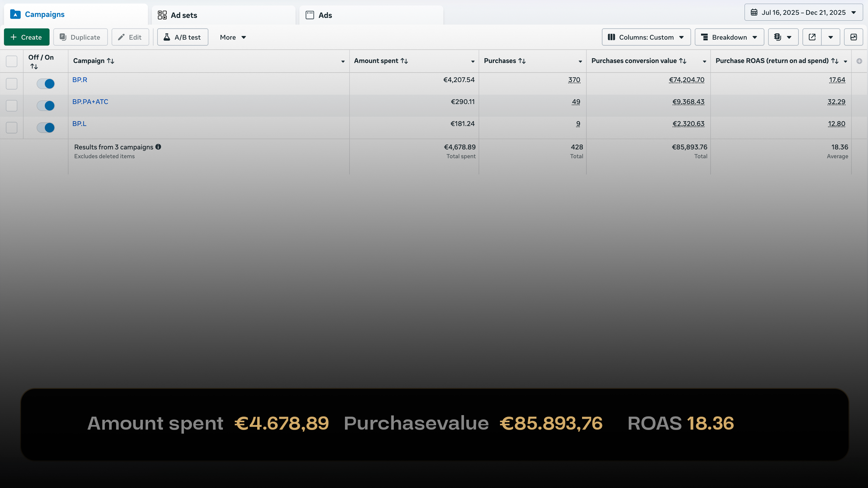Open the BP.PA+ATC campaign link

tap(90, 102)
